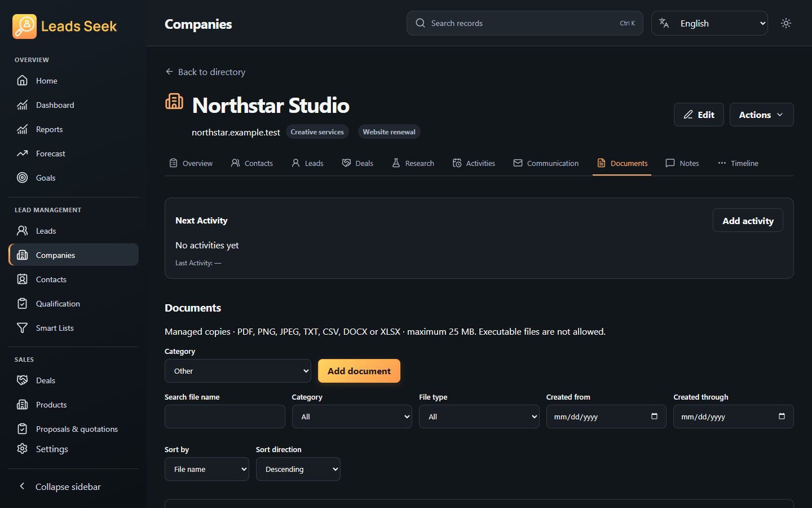Select Companies in the sidebar
Screen dimensions: 812x508
73,255
